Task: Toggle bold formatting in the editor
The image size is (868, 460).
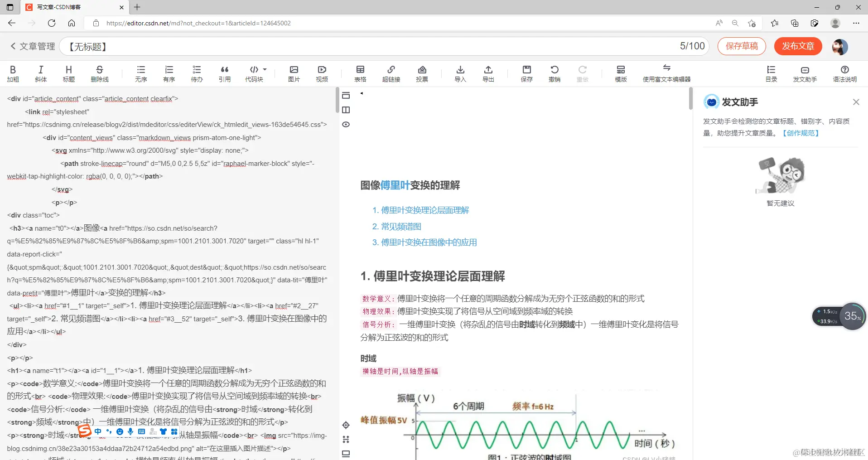Action: coord(13,73)
